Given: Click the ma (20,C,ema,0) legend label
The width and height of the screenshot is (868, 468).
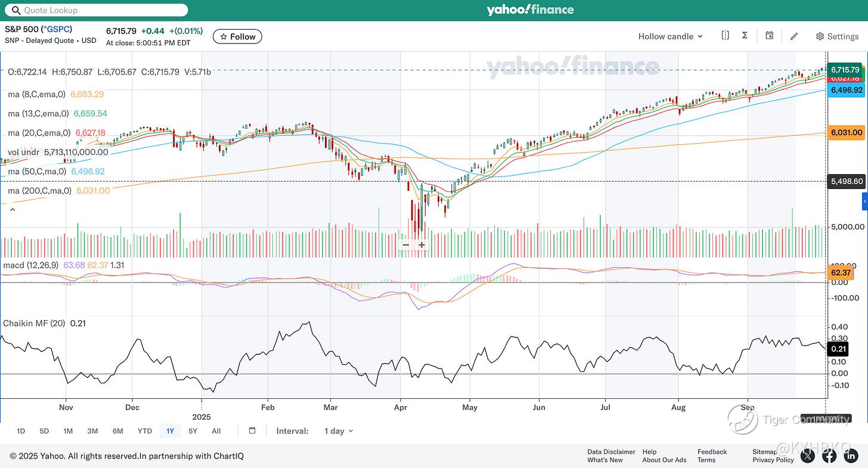Looking at the screenshot, I should coord(39,133).
